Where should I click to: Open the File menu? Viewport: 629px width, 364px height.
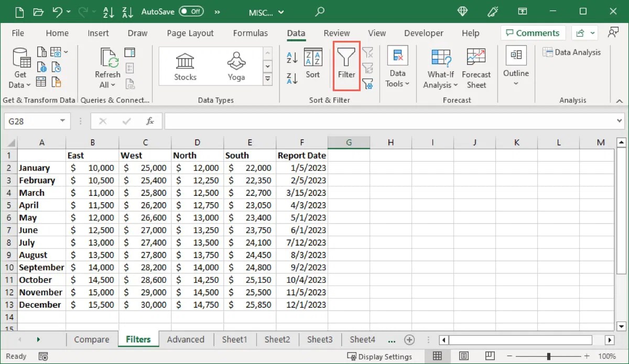(x=18, y=33)
